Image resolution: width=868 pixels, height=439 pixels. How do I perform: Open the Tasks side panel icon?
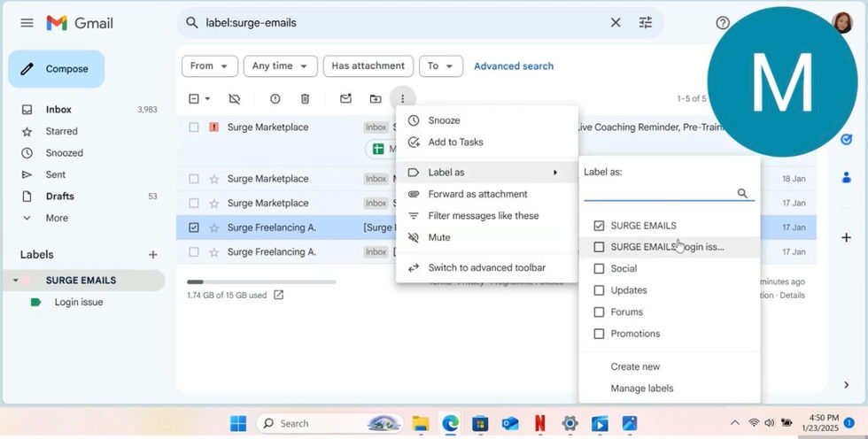pos(846,139)
